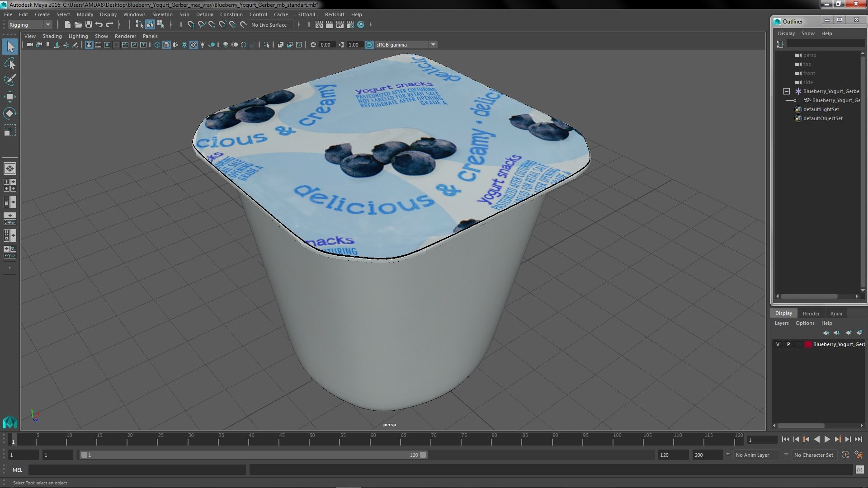This screenshot has width=868, height=488.
Task: Save scene with floppy disk icon
Action: (x=89, y=25)
